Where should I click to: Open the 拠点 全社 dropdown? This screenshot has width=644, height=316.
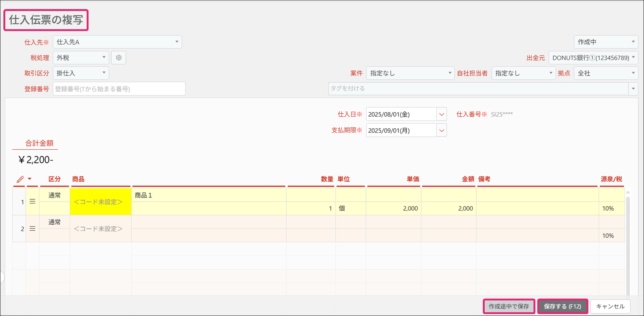pos(606,73)
